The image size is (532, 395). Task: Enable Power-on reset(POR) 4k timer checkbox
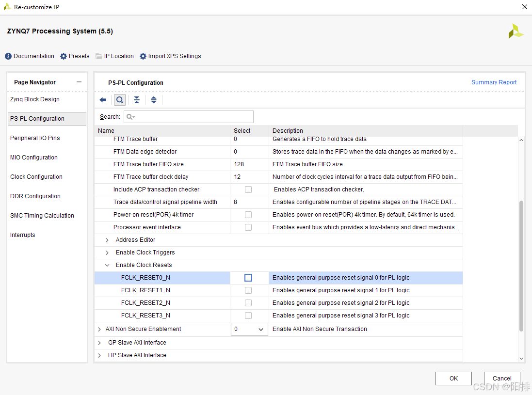click(x=248, y=215)
